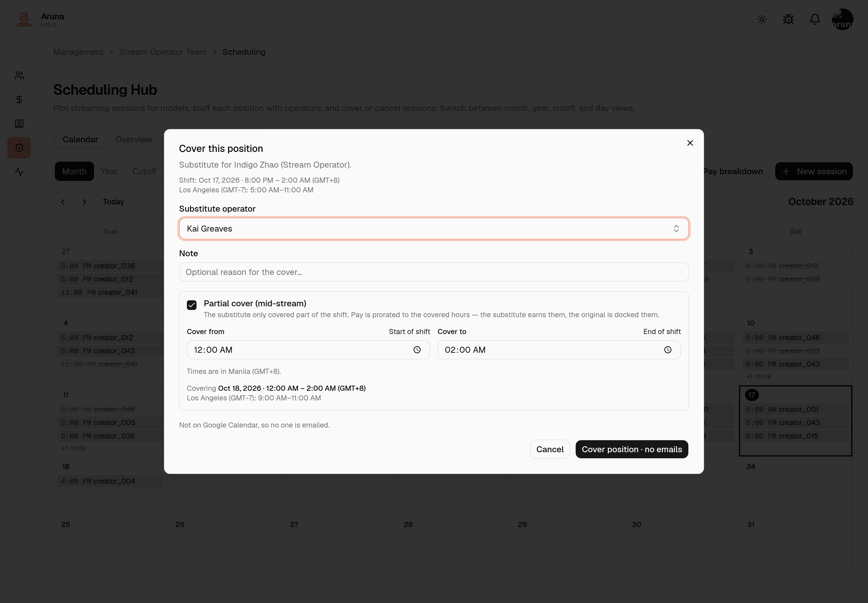Go to Management breadcrumb
This screenshot has height=603, width=868.
click(x=78, y=52)
